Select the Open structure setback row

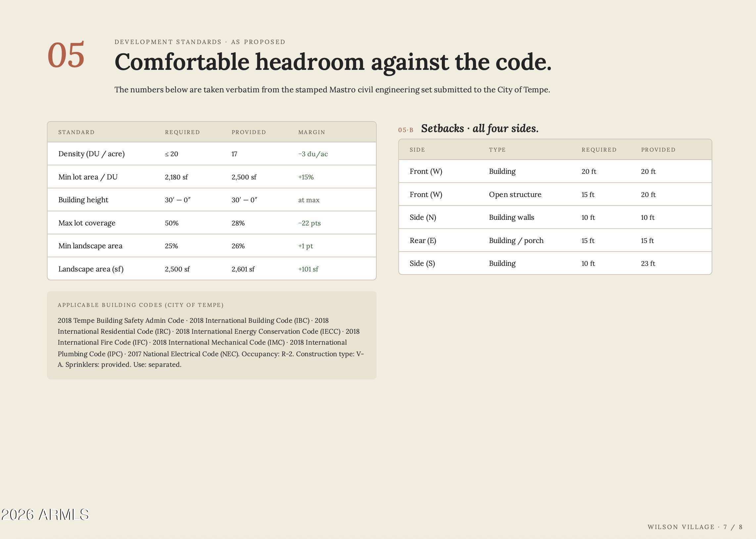555,194
